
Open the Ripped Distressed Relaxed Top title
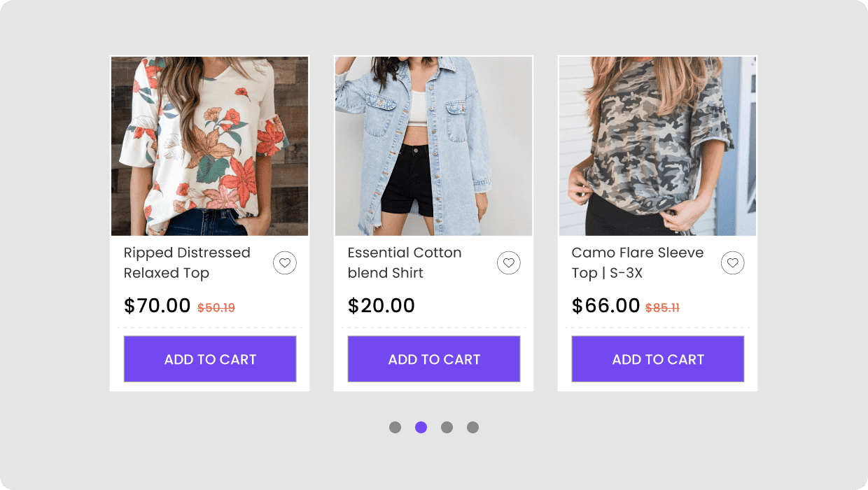pos(187,262)
